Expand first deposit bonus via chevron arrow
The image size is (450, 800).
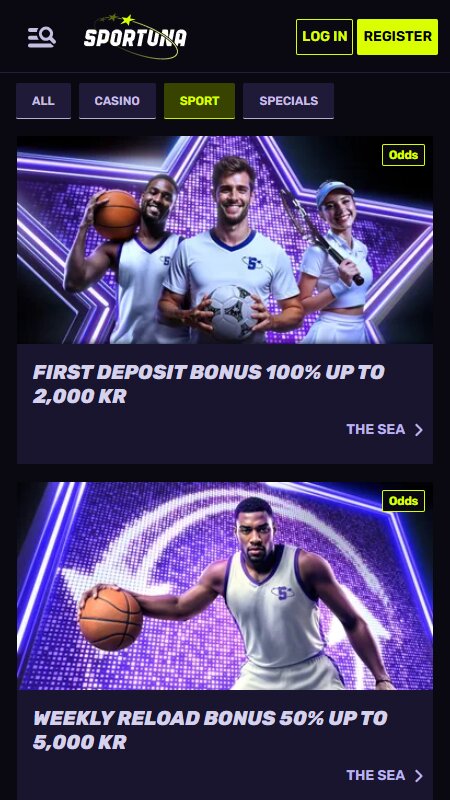(x=419, y=430)
